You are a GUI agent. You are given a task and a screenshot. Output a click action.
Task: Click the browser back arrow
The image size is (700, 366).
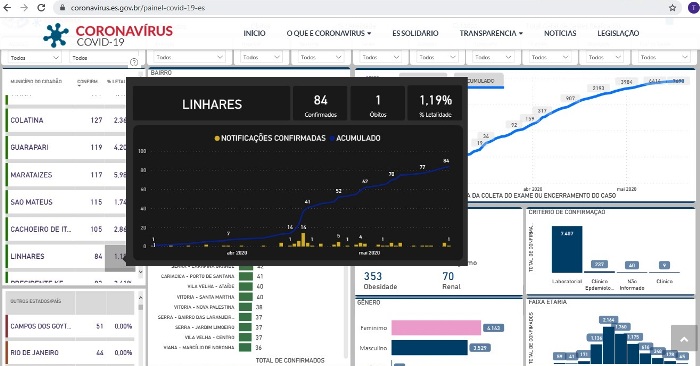click(x=8, y=8)
